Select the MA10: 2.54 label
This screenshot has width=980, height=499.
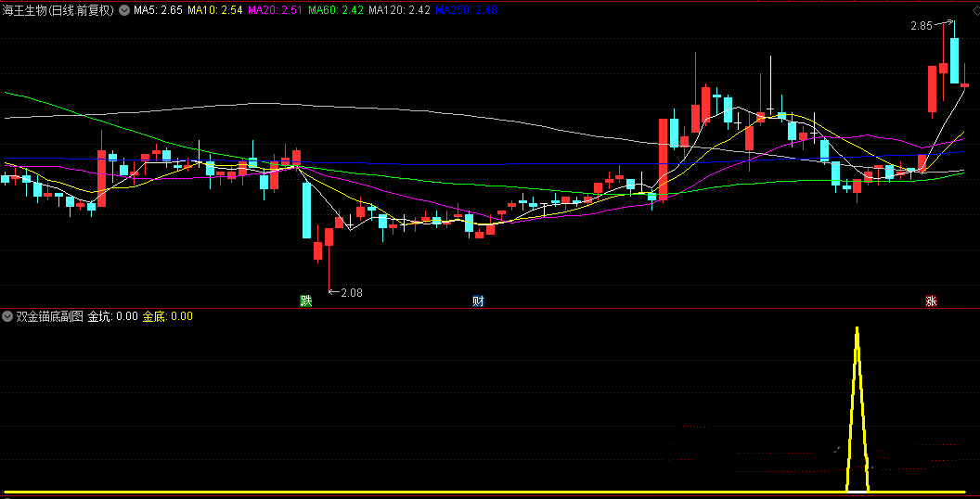tap(215, 10)
